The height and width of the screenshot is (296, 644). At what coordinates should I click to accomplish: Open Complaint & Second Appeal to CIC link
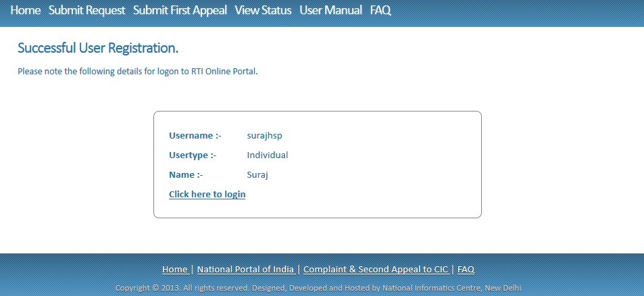click(376, 270)
